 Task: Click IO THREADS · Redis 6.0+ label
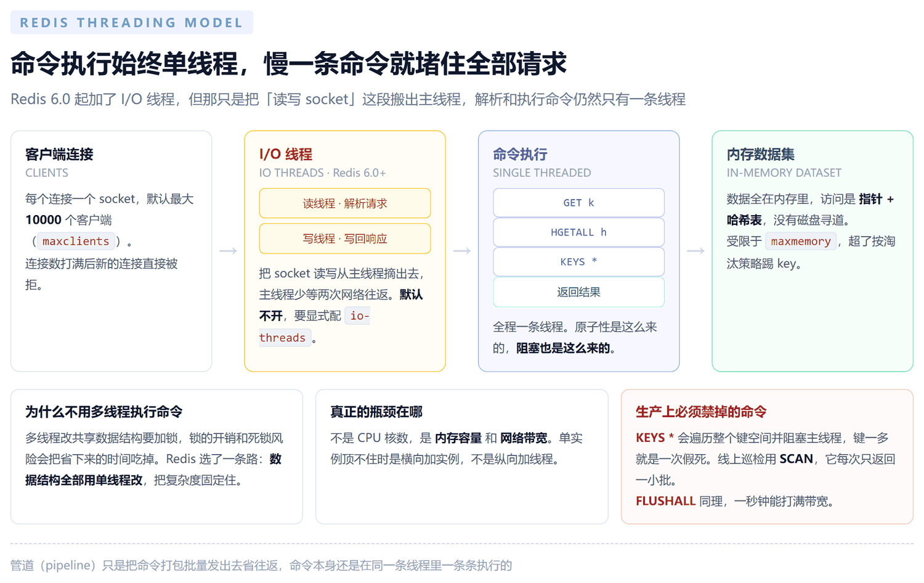click(x=323, y=173)
